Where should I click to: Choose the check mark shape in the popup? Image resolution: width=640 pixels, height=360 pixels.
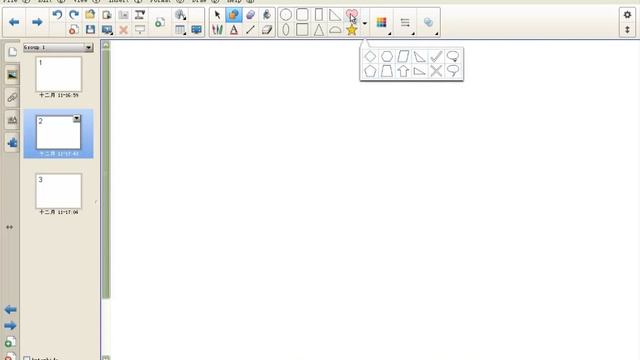[x=436, y=56]
